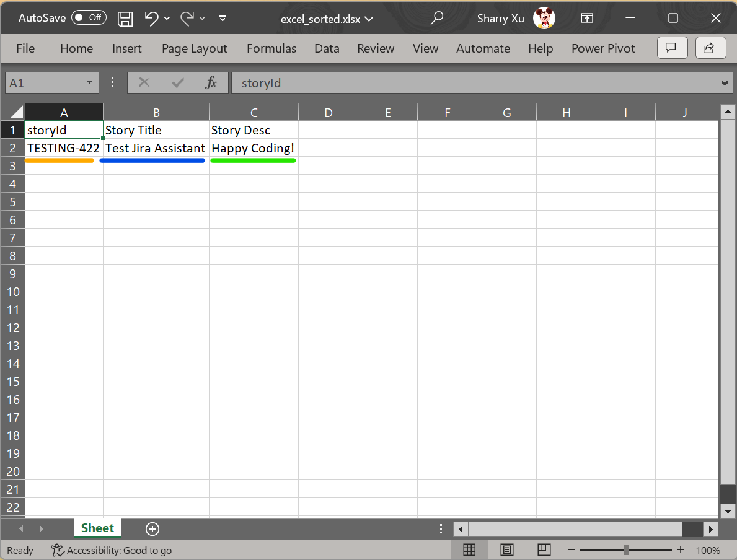Click the Undo arrow icon

coord(151,19)
